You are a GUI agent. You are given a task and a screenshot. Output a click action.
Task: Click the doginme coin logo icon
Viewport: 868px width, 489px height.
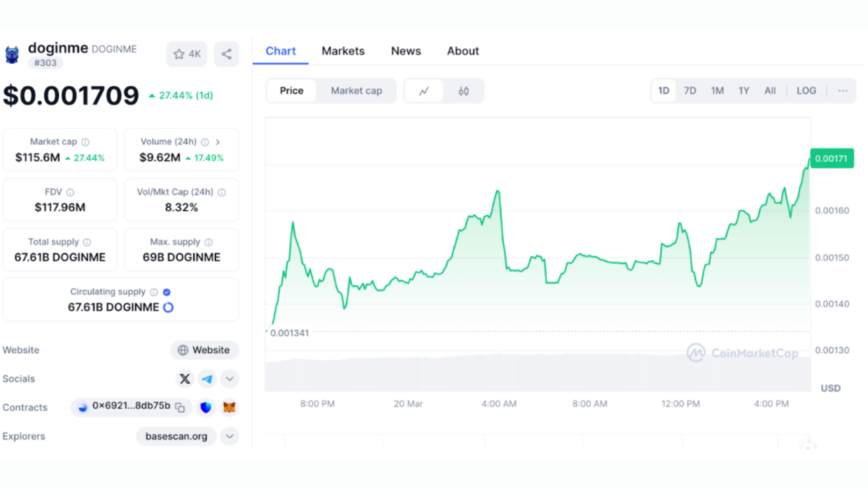(12, 55)
